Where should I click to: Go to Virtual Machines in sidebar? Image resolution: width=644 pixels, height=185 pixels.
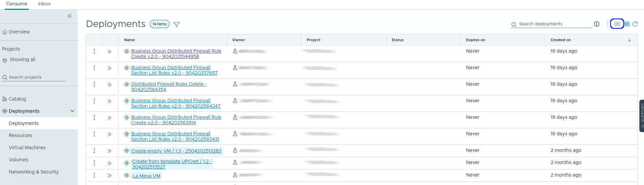[27, 148]
